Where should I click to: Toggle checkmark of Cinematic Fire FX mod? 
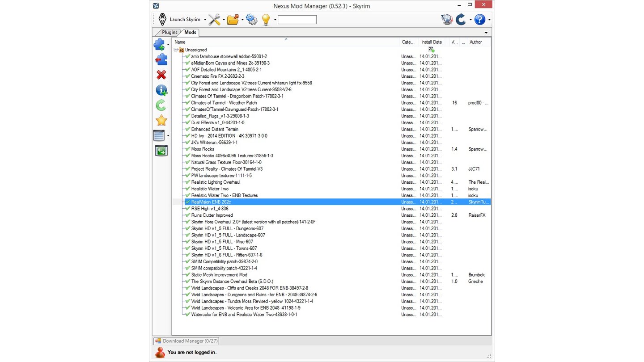click(x=188, y=76)
